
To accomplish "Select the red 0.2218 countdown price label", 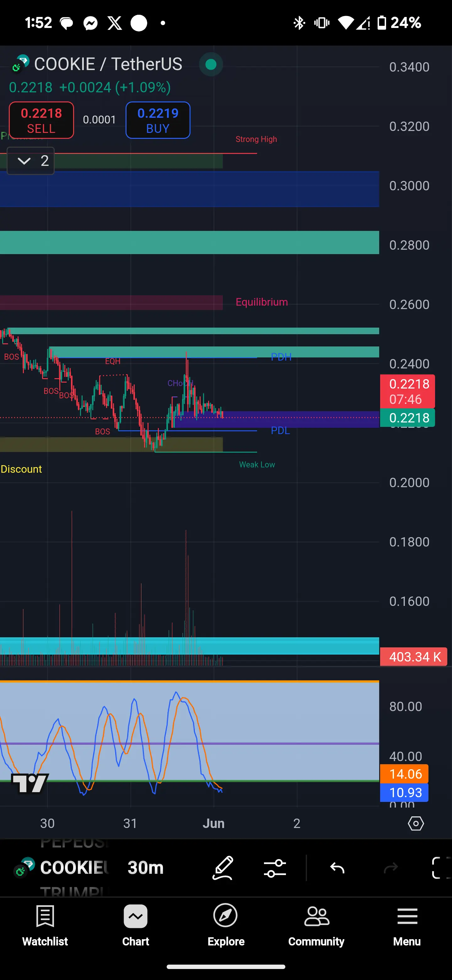I will pyautogui.click(x=407, y=391).
